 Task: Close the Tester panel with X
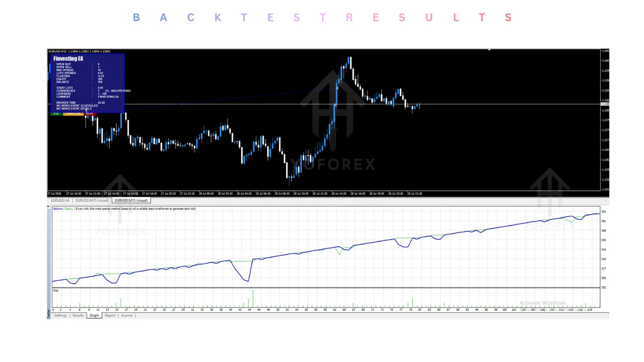pyautogui.click(x=49, y=206)
